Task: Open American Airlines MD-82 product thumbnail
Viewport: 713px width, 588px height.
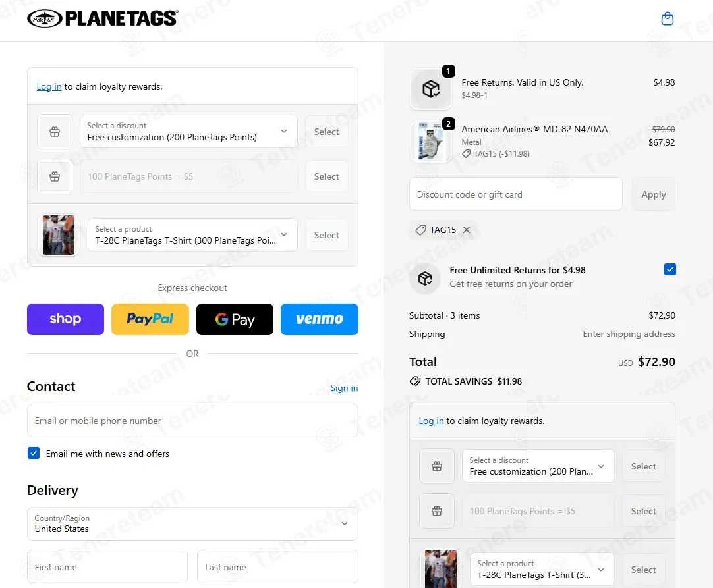Action: point(430,142)
